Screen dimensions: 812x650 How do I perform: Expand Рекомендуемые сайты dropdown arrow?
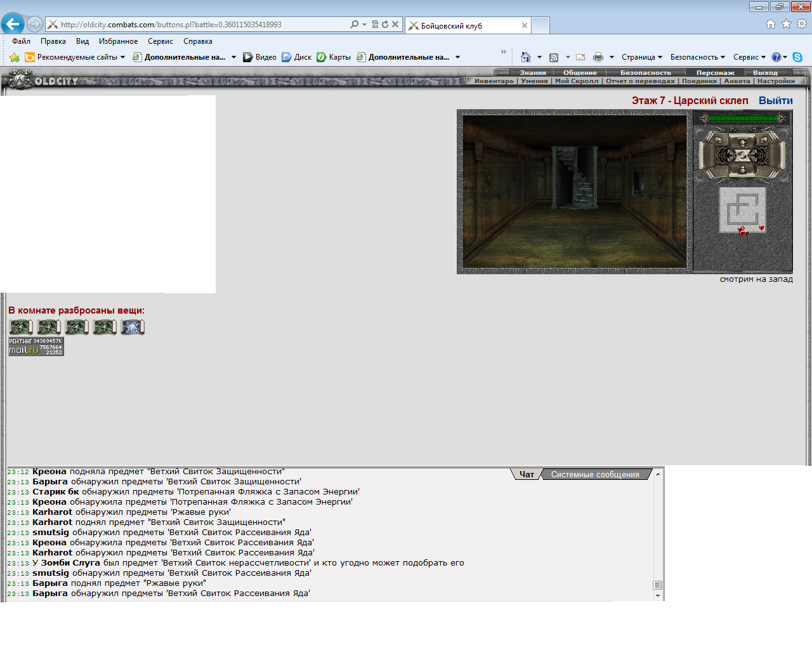(122, 57)
